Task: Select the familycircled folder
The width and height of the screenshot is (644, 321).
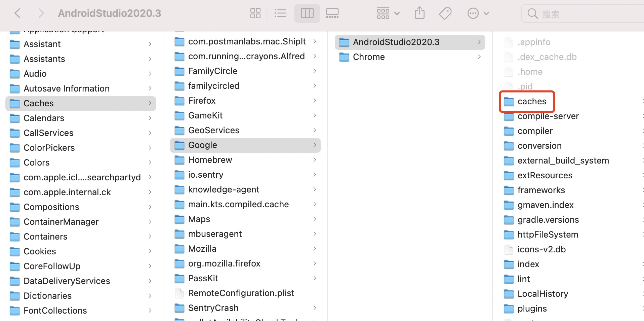Action: pos(245,86)
